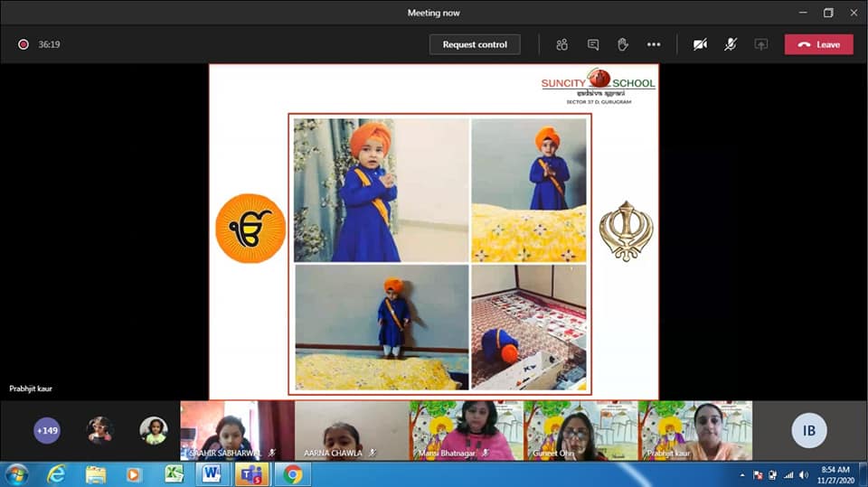Select the IB participant avatar
Viewport: 868px width, 487px height.
808,431
